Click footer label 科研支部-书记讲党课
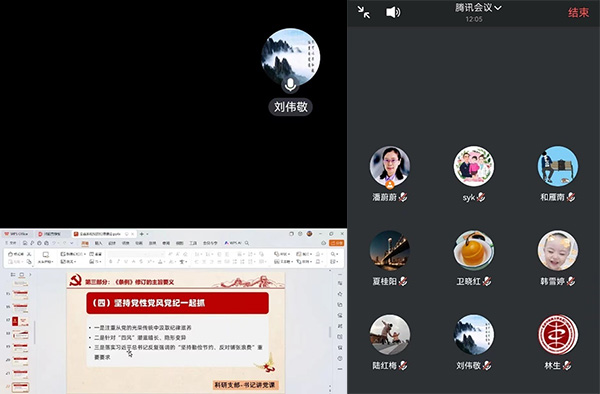Screen dimensions: 600x394 tap(245, 385)
